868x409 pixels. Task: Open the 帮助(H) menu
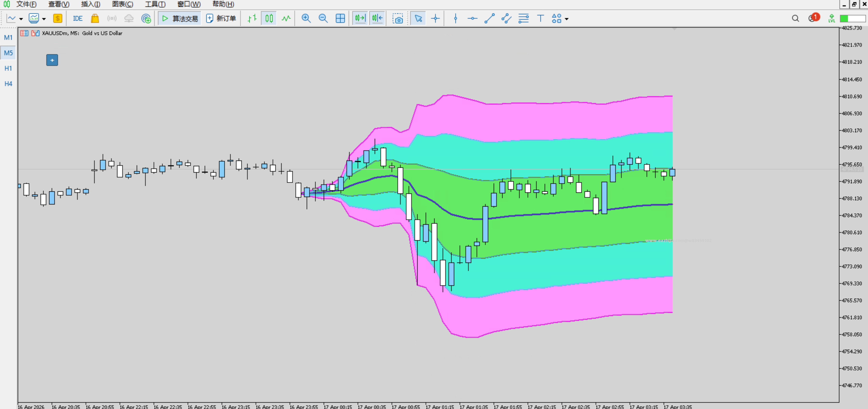pyautogui.click(x=223, y=4)
